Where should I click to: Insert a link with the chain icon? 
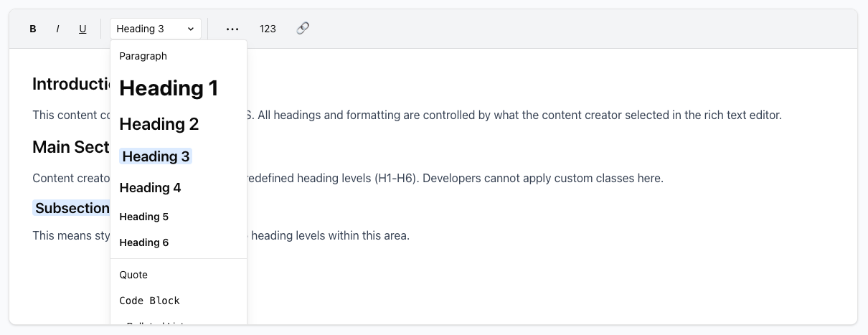[303, 29]
